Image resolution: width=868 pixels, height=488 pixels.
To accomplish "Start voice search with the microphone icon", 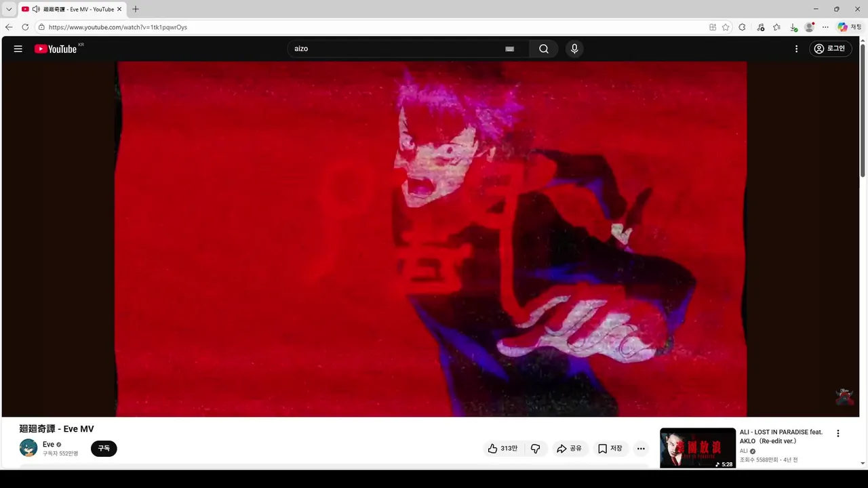I will (x=574, y=49).
